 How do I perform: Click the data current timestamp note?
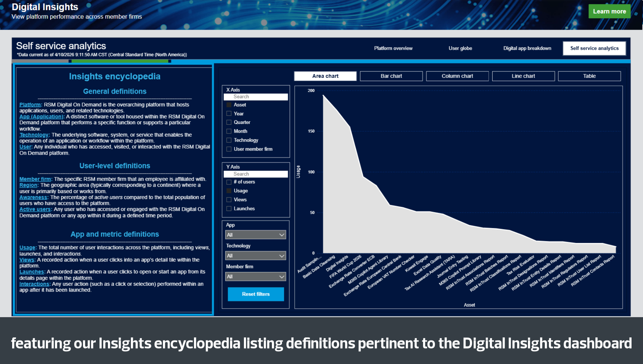pyautogui.click(x=102, y=55)
